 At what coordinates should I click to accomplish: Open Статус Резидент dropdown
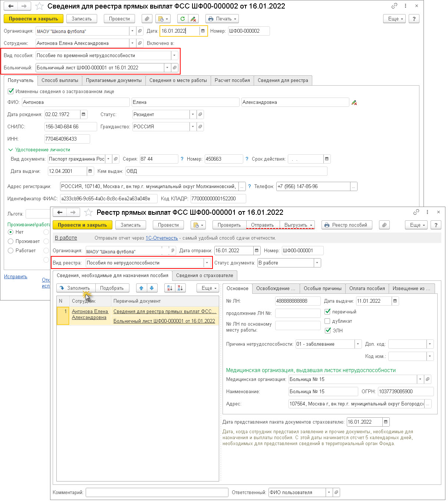pyautogui.click(x=193, y=114)
